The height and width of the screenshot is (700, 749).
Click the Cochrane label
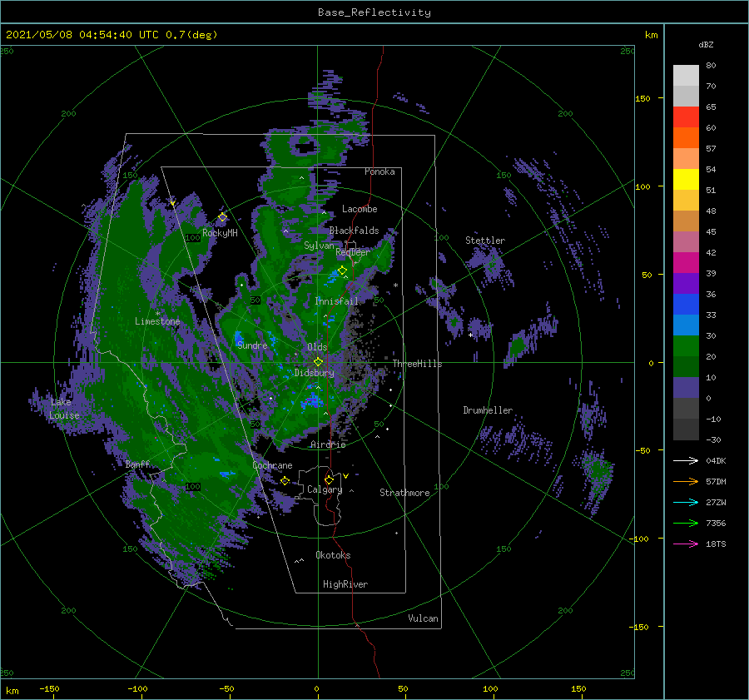272,465
